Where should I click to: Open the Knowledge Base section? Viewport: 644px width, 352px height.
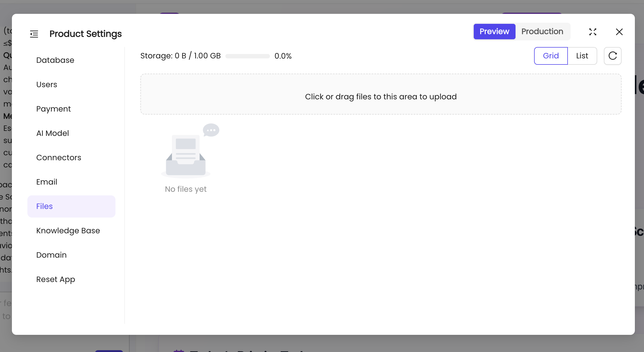(68, 231)
